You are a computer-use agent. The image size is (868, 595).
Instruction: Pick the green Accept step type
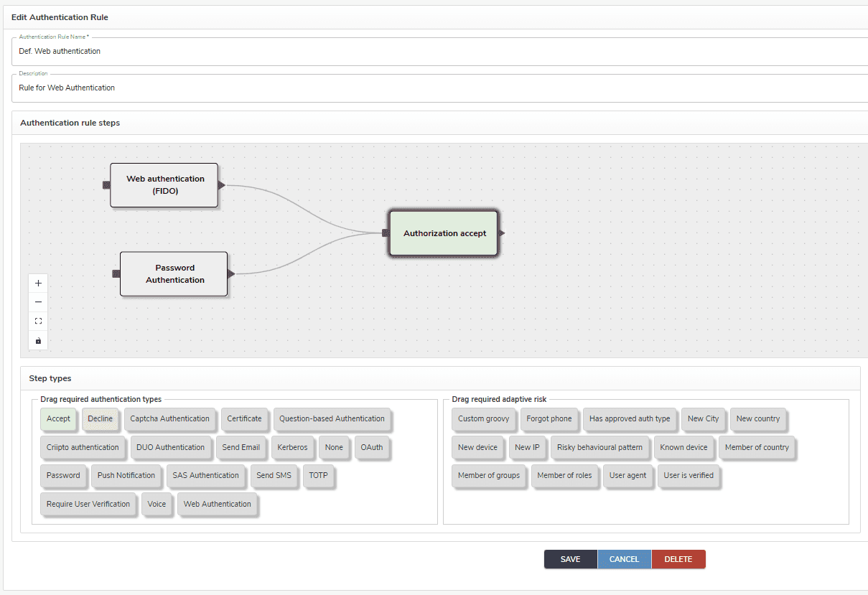(58, 419)
